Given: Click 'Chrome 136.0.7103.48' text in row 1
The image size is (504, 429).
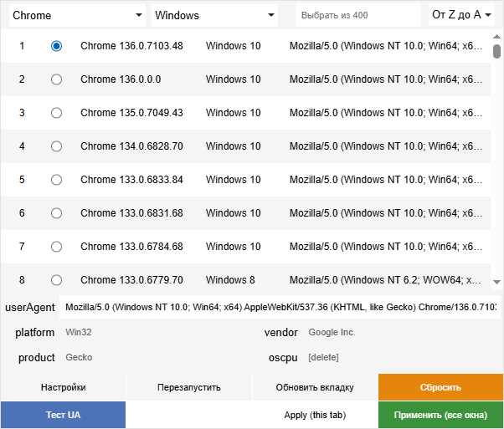Looking at the screenshot, I should [x=131, y=46].
